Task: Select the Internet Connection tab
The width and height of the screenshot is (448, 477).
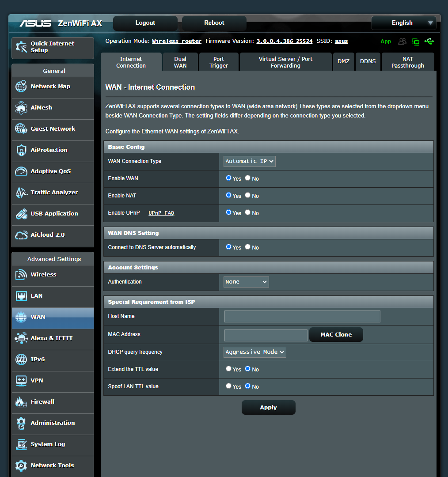Action: (x=131, y=62)
